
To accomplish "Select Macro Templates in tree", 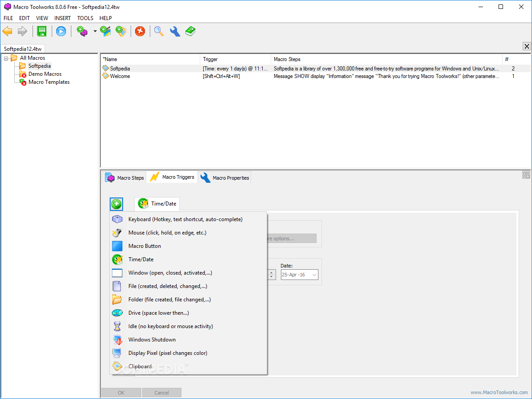I will coord(49,82).
